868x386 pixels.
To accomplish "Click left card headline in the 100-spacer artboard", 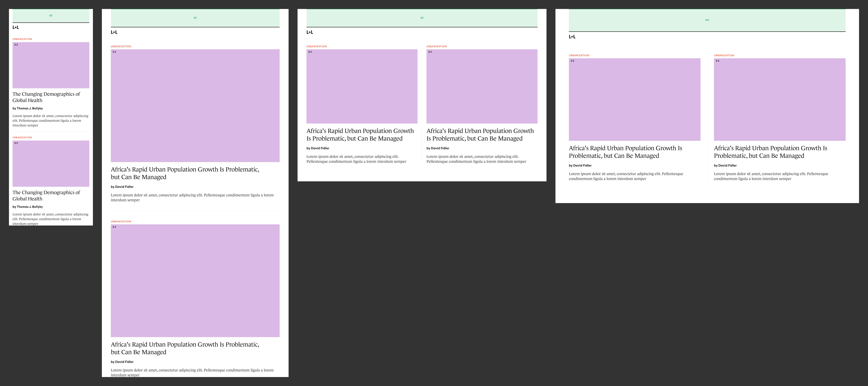I will point(625,152).
